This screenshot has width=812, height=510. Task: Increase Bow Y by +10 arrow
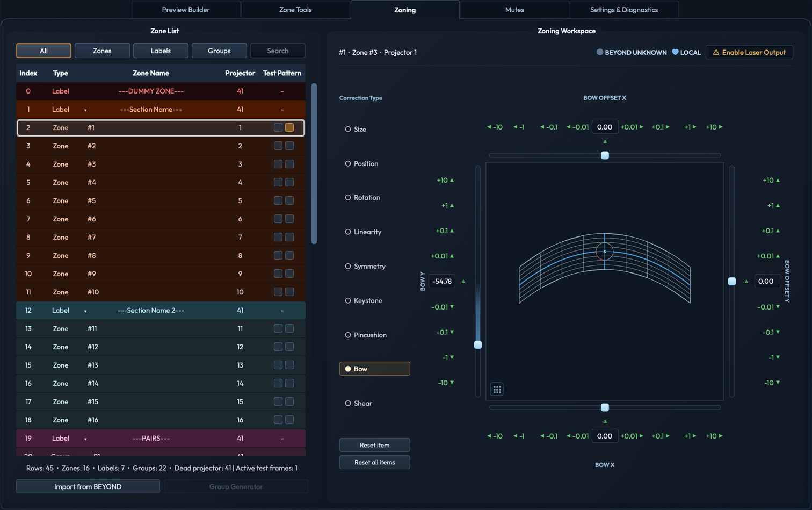(x=445, y=181)
